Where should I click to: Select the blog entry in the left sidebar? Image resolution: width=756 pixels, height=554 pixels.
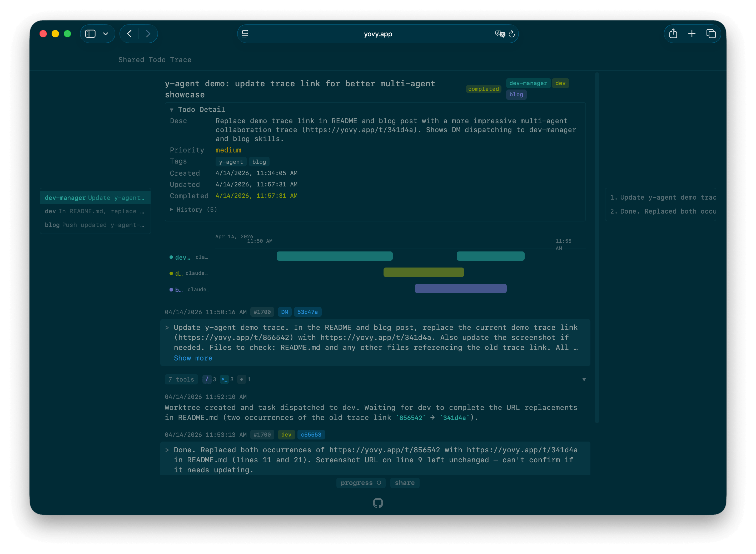(x=95, y=225)
